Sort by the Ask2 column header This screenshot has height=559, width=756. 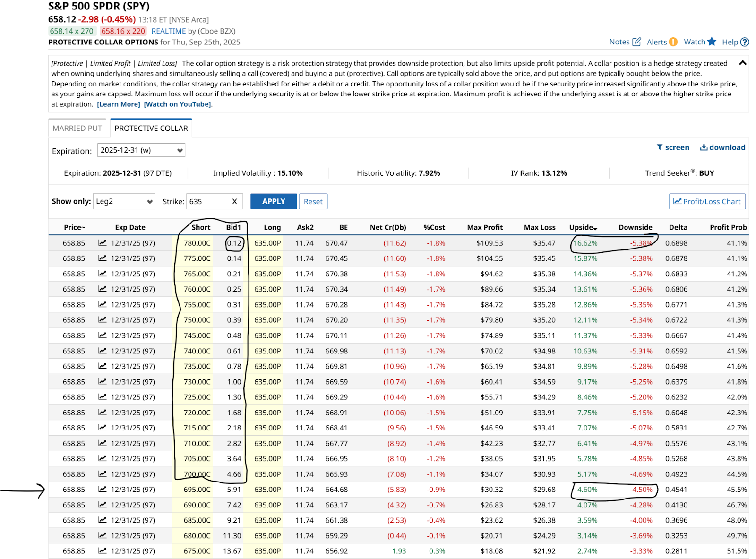305,227
